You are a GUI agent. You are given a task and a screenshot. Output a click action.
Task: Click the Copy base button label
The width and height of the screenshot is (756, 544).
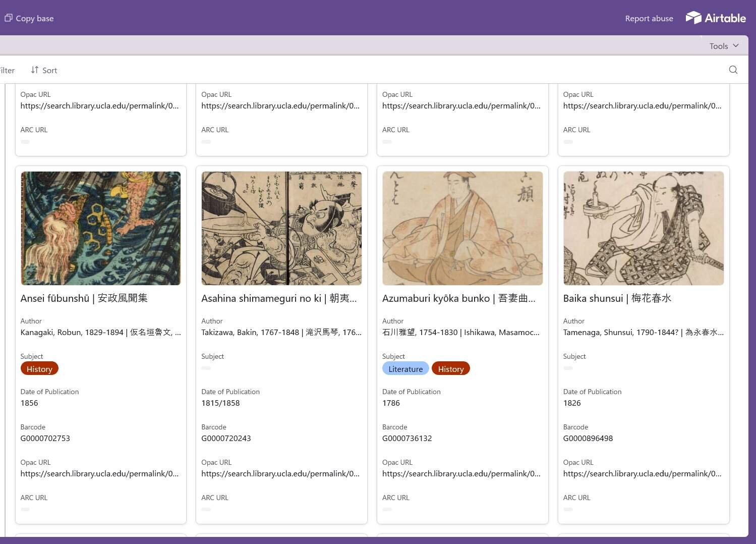pyautogui.click(x=34, y=18)
